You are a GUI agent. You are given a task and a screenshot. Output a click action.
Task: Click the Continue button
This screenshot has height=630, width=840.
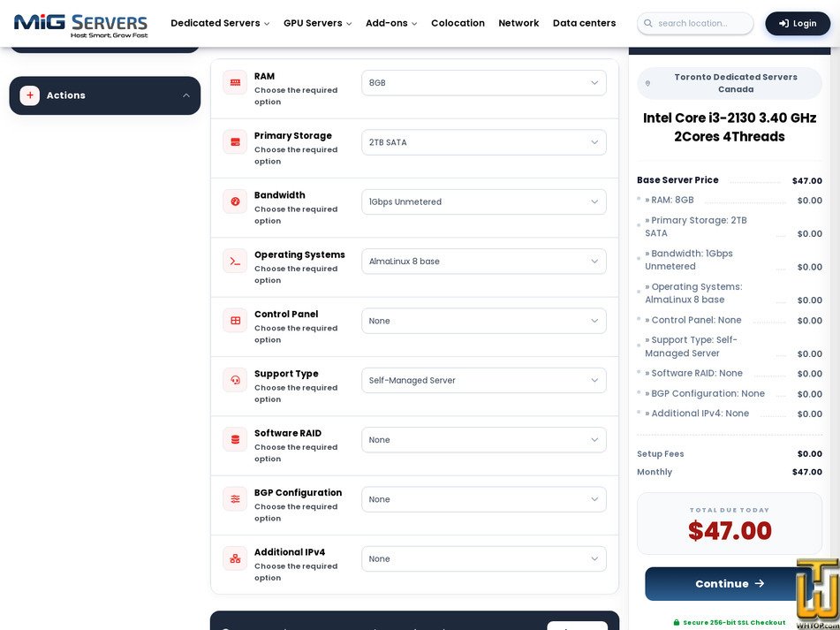tap(729, 583)
